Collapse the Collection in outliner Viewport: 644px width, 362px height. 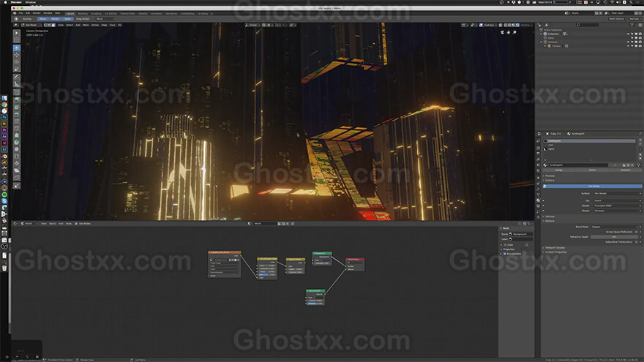(x=542, y=34)
